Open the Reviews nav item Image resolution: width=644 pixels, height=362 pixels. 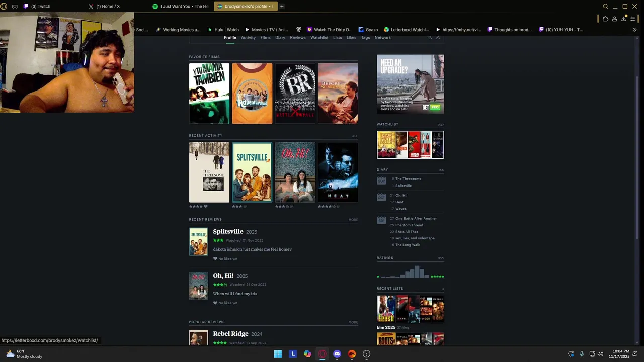pyautogui.click(x=297, y=38)
